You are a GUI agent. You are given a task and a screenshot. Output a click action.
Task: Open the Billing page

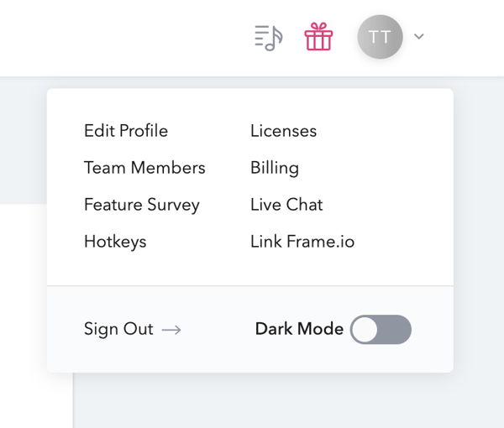coord(275,168)
